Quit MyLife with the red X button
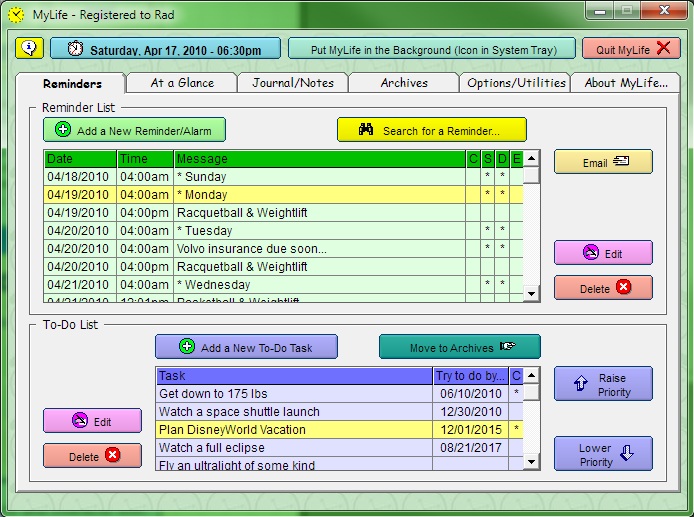The width and height of the screenshot is (694, 517). [631, 48]
